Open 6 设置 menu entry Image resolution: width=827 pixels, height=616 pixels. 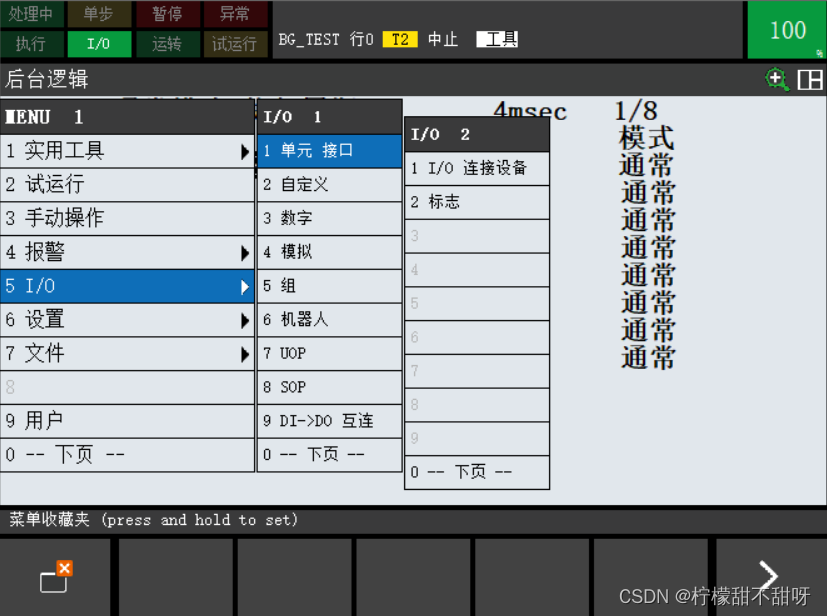click(127, 320)
